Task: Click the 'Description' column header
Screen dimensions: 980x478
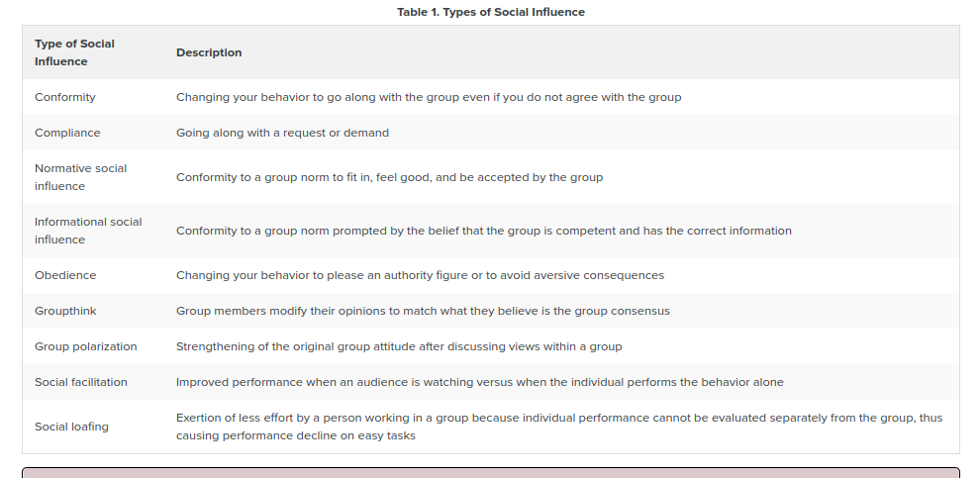Action: click(209, 52)
